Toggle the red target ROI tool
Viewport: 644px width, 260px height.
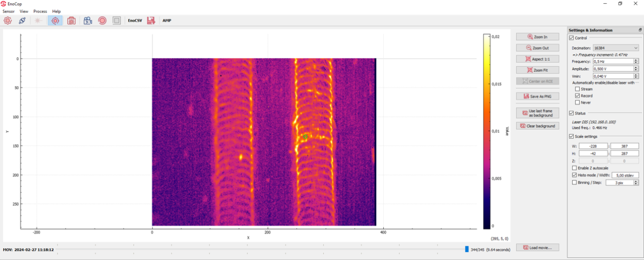(x=55, y=20)
